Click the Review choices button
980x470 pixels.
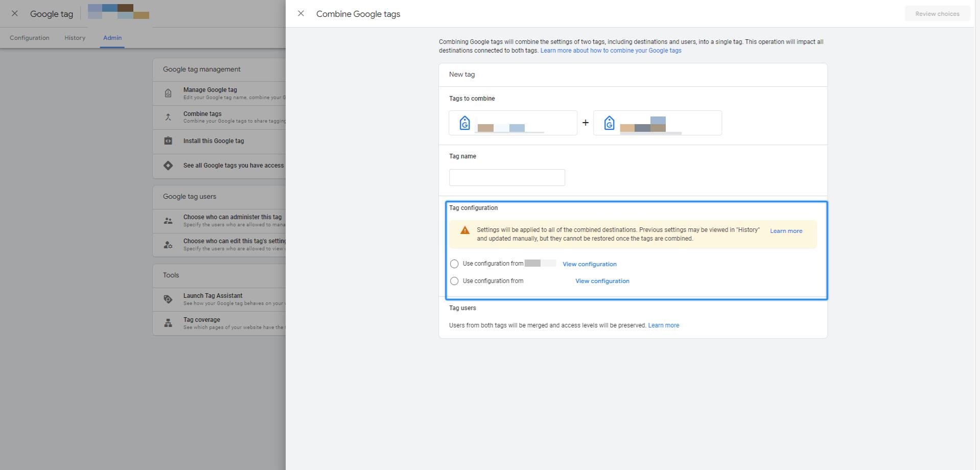pos(937,14)
